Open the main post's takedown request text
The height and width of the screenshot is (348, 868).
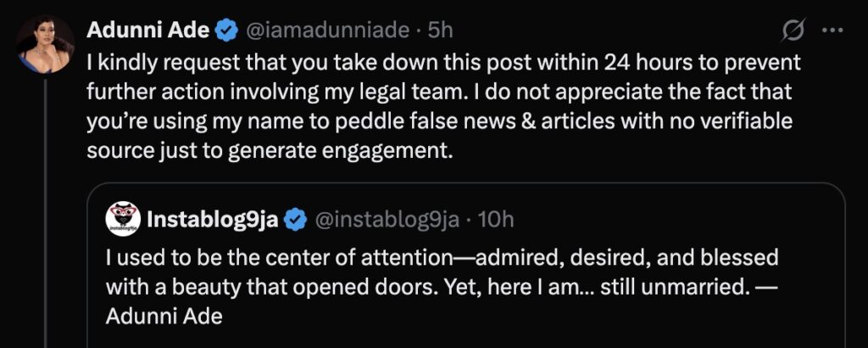(424, 93)
